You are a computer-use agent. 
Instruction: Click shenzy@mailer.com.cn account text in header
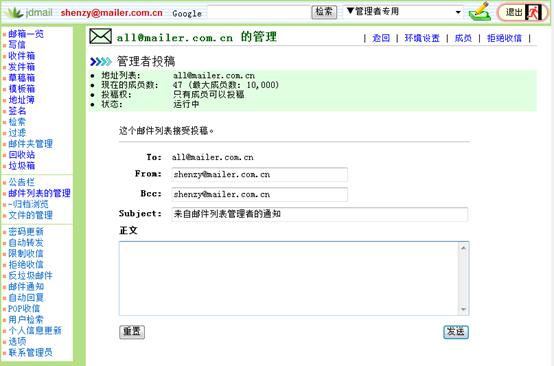[x=112, y=13]
